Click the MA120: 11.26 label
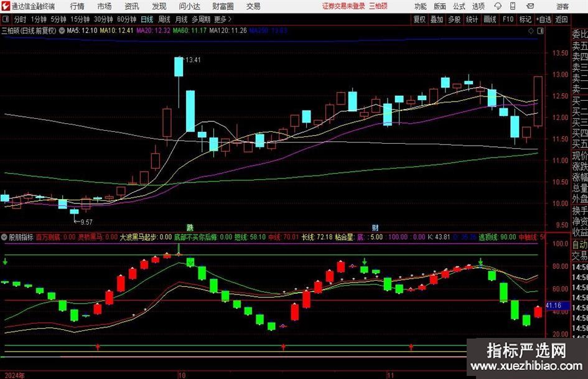The width and height of the screenshot is (588, 379). [228, 30]
